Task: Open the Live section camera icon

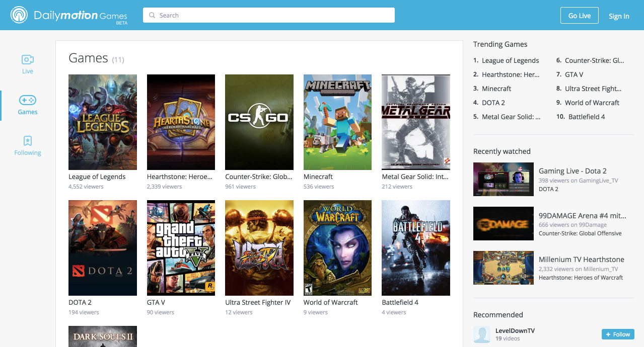Action: pyautogui.click(x=28, y=60)
